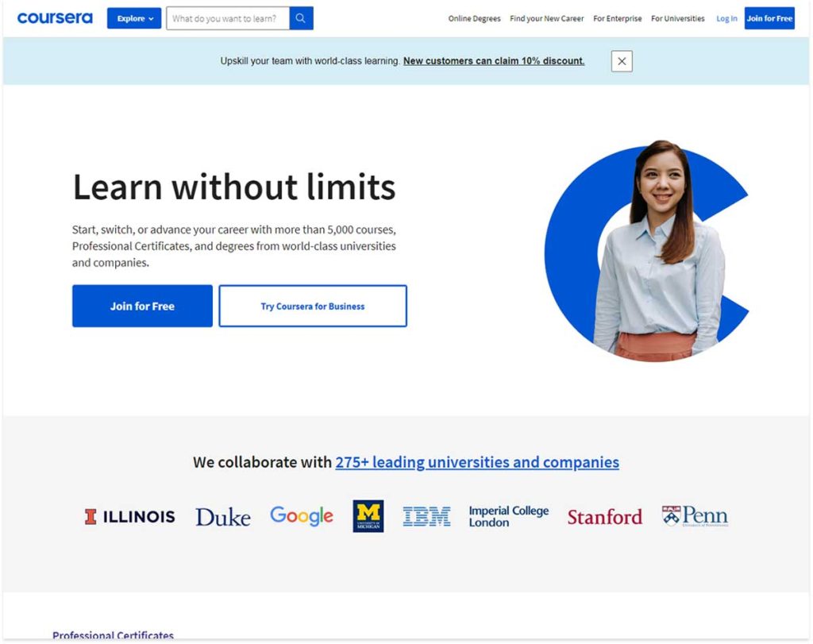Open the University of Michigan logo
The width and height of the screenshot is (813, 644).
click(x=368, y=516)
